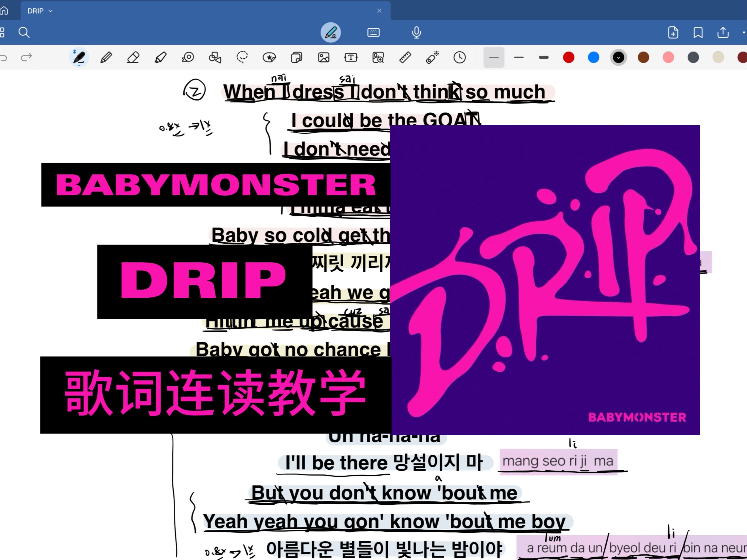Select the laser pointer tool
Screen dimensions: 747x560
pyautogui.click(x=432, y=57)
